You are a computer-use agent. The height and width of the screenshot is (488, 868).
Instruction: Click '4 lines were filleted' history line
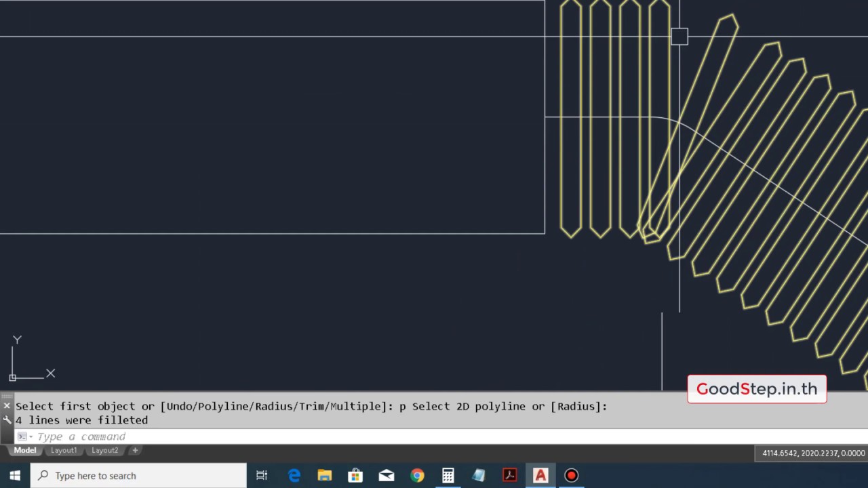(81, 420)
